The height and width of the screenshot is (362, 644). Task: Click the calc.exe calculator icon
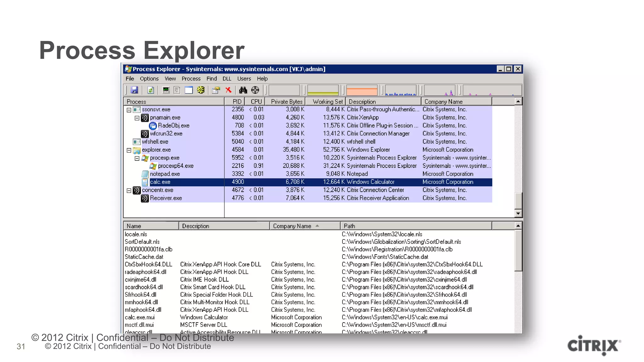point(145,182)
